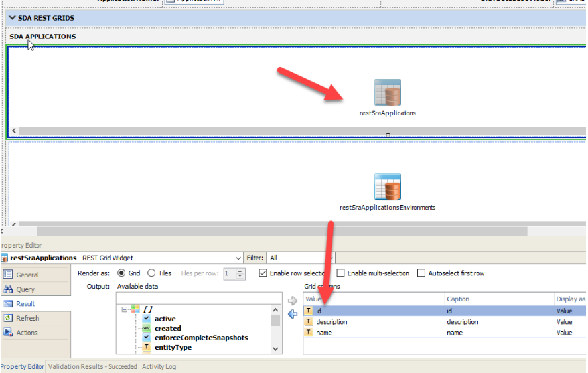Open the Refresh properties tab
Image resolution: width=588 pixels, height=373 pixels.
point(36,318)
